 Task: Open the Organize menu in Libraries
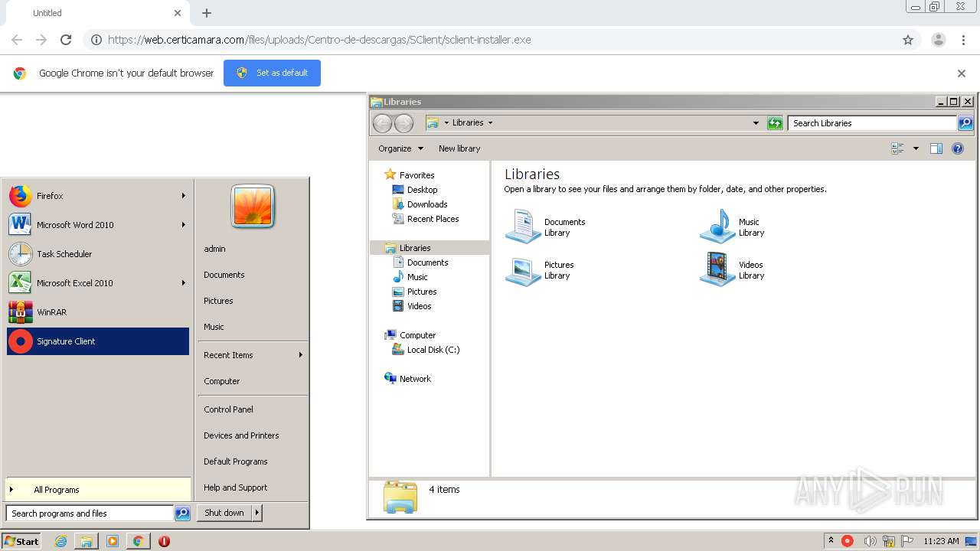(400, 148)
